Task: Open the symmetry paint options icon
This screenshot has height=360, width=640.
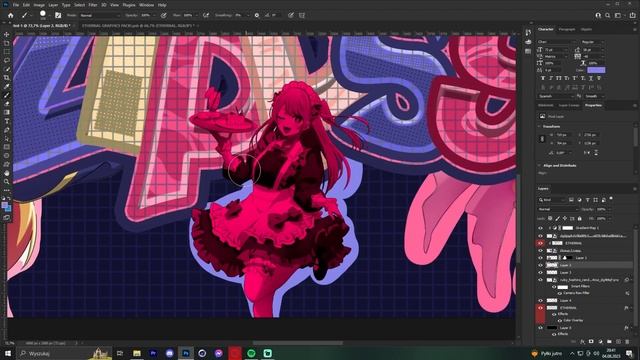Action: click(x=302, y=15)
